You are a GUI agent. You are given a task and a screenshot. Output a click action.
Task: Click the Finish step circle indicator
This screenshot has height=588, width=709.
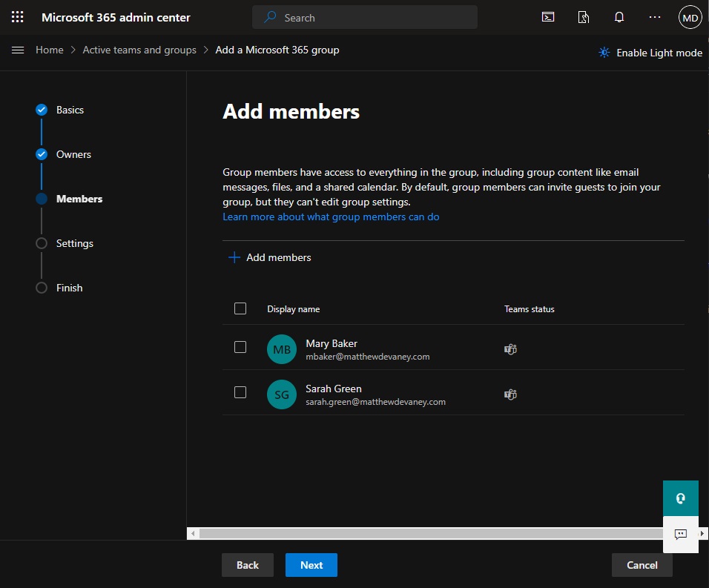(41, 288)
